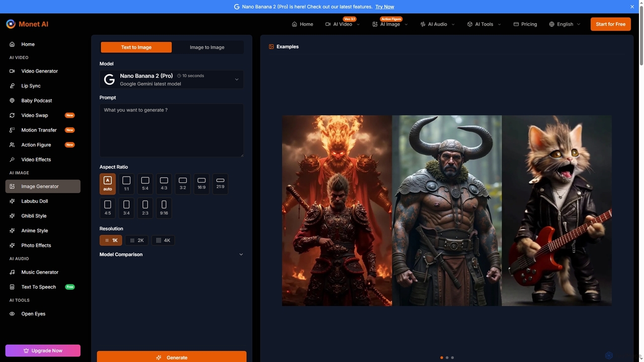Image resolution: width=644 pixels, height=362 pixels.
Task: Click the Image Generator sidebar icon
Action: 12,186
